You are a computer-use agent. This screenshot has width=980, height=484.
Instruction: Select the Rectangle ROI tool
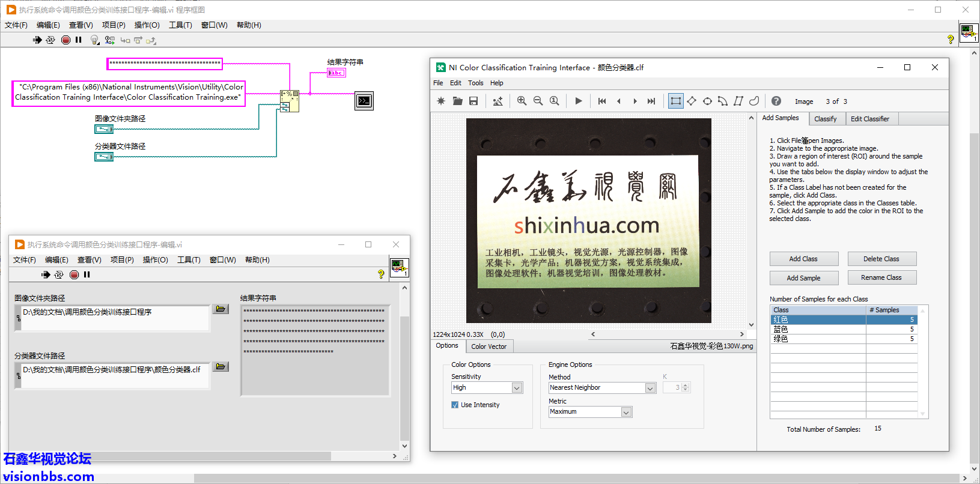point(676,101)
